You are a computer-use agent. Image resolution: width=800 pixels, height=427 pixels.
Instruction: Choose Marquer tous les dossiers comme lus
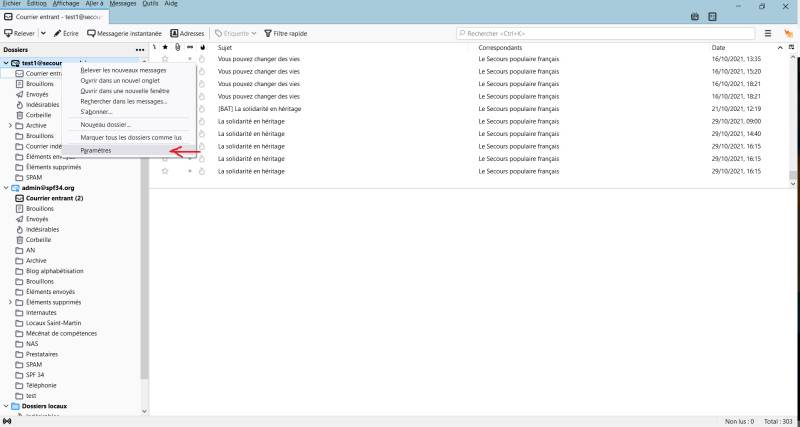point(129,138)
